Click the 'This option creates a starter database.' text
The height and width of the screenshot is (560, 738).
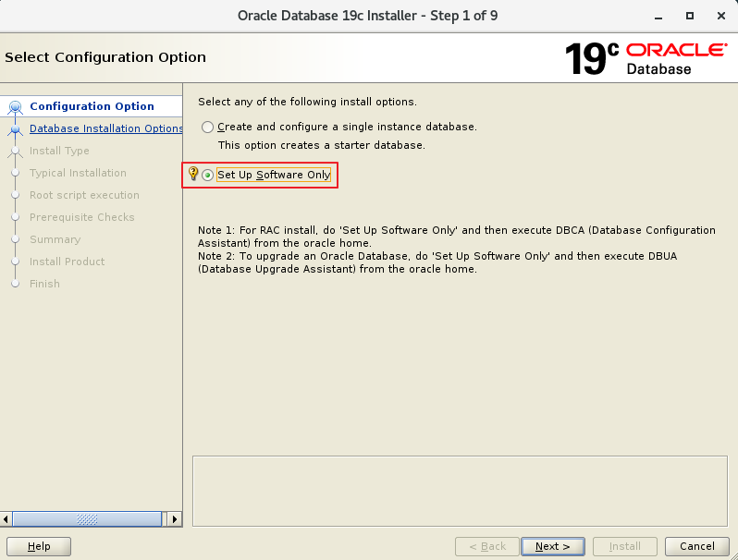322,145
